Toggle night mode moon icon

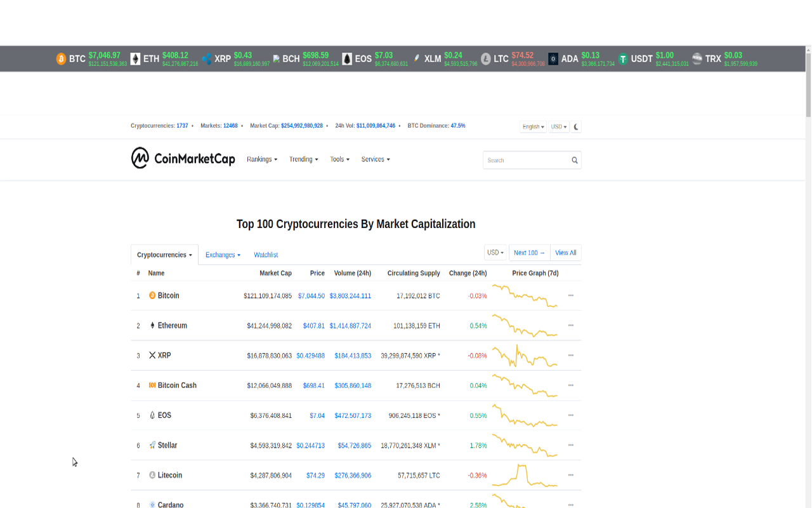(x=576, y=126)
